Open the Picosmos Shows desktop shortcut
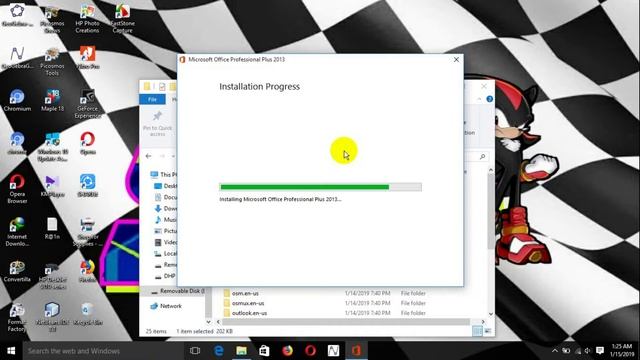 [x=52, y=19]
